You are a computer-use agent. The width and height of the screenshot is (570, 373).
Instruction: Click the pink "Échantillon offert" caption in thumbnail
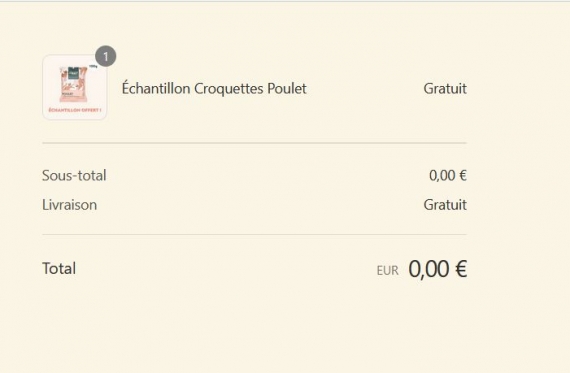(75, 110)
